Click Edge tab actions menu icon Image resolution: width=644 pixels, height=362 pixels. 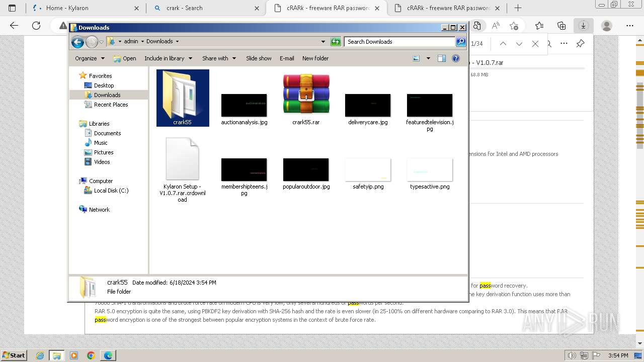tap(12, 8)
